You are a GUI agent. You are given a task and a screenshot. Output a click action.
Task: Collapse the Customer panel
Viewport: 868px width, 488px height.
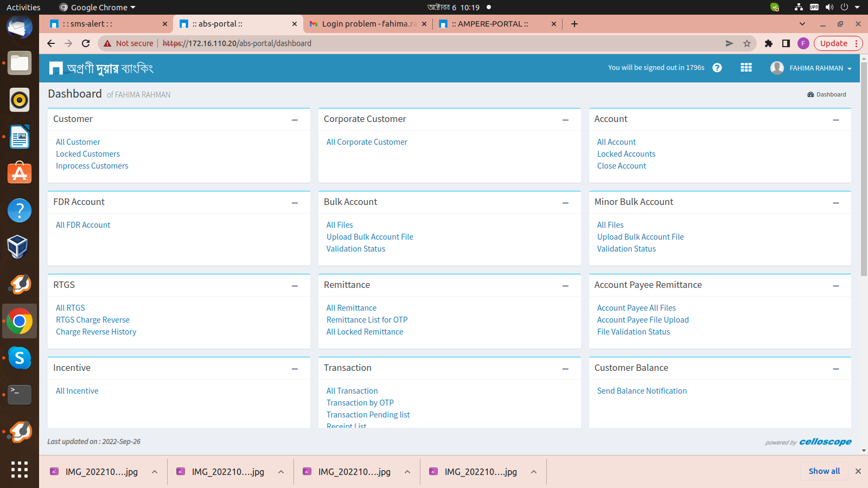coord(295,120)
